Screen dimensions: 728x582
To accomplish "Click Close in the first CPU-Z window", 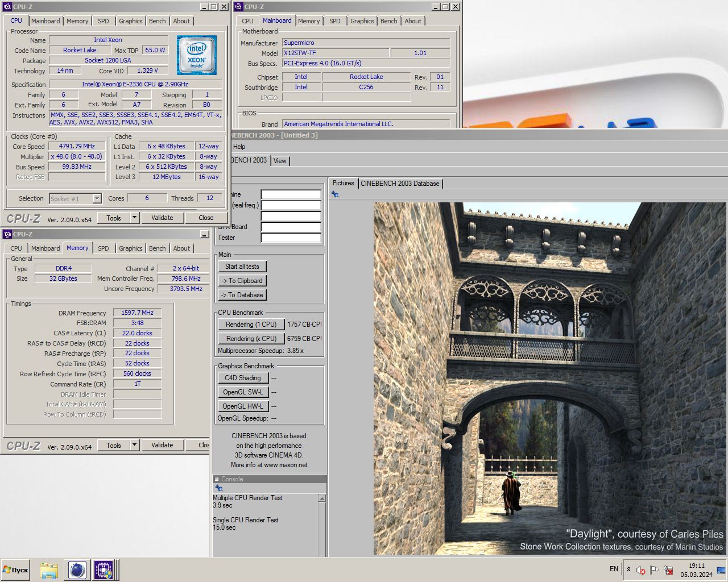I will coord(206,218).
